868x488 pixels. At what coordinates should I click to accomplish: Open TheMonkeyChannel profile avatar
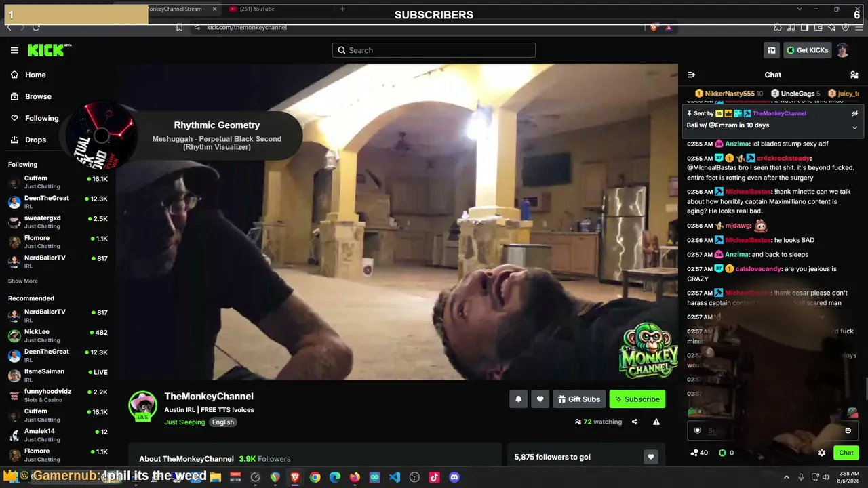click(x=143, y=405)
